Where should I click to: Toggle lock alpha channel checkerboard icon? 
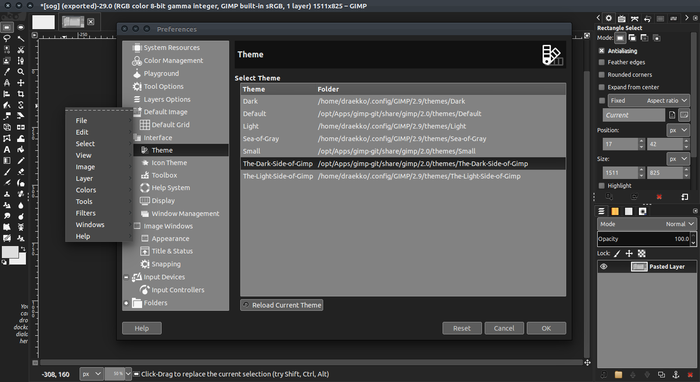(642, 253)
